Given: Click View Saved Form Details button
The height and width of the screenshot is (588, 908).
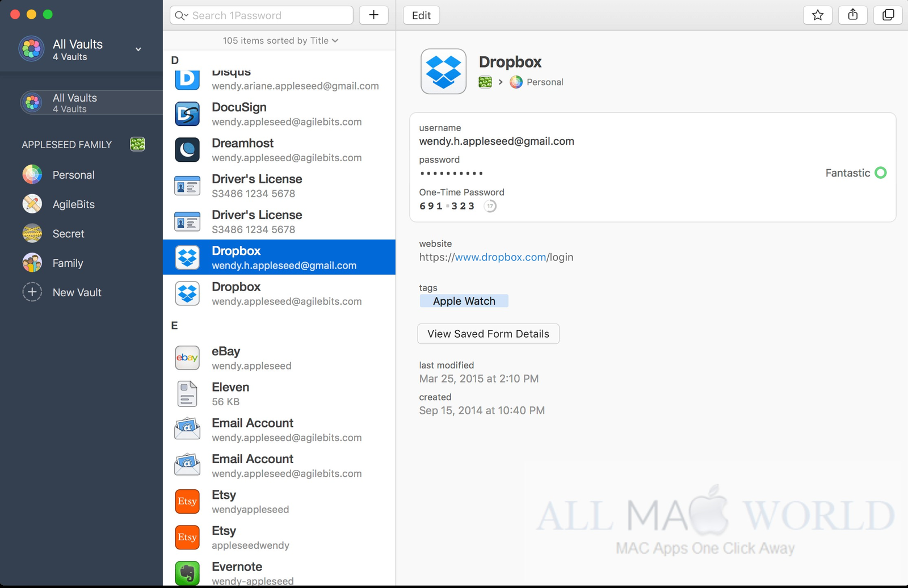Looking at the screenshot, I should pos(488,334).
